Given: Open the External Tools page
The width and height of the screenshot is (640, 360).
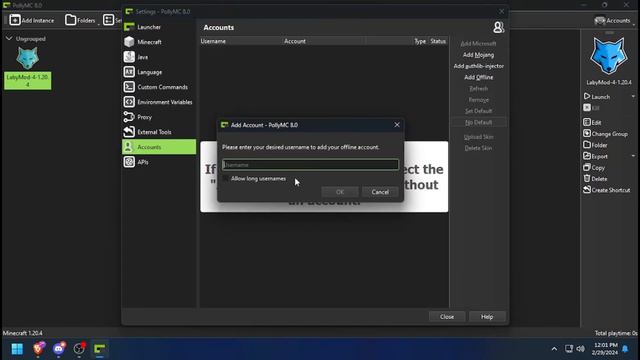Looking at the screenshot, I should (159, 132).
